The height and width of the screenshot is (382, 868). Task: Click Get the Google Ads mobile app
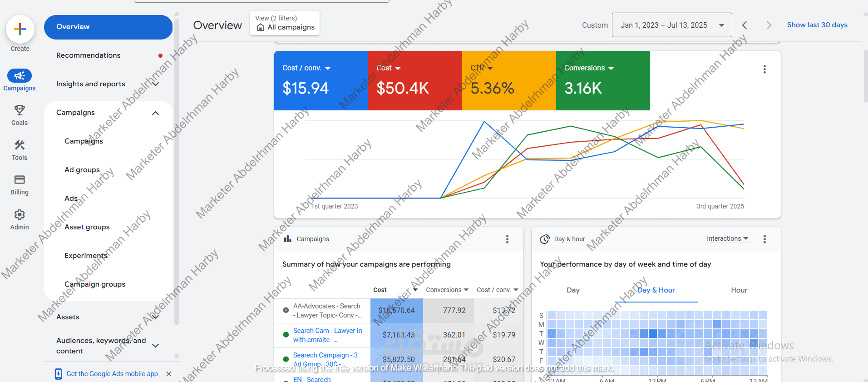(x=112, y=374)
